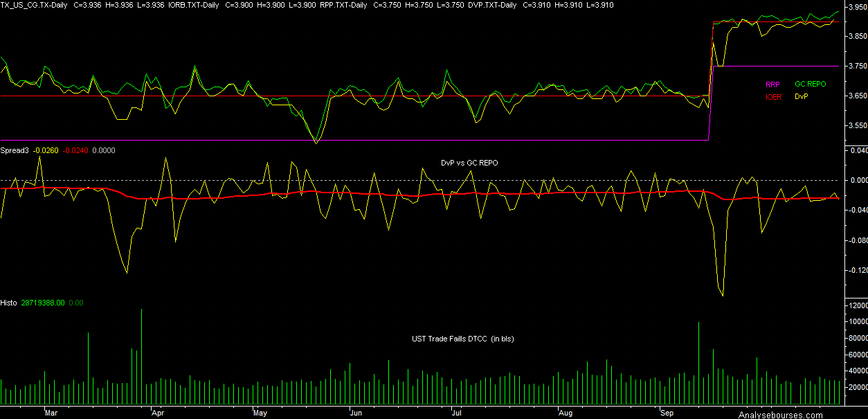Click the 28719388.00 Histo value
Screen dimensions: 868x419
coord(43,303)
